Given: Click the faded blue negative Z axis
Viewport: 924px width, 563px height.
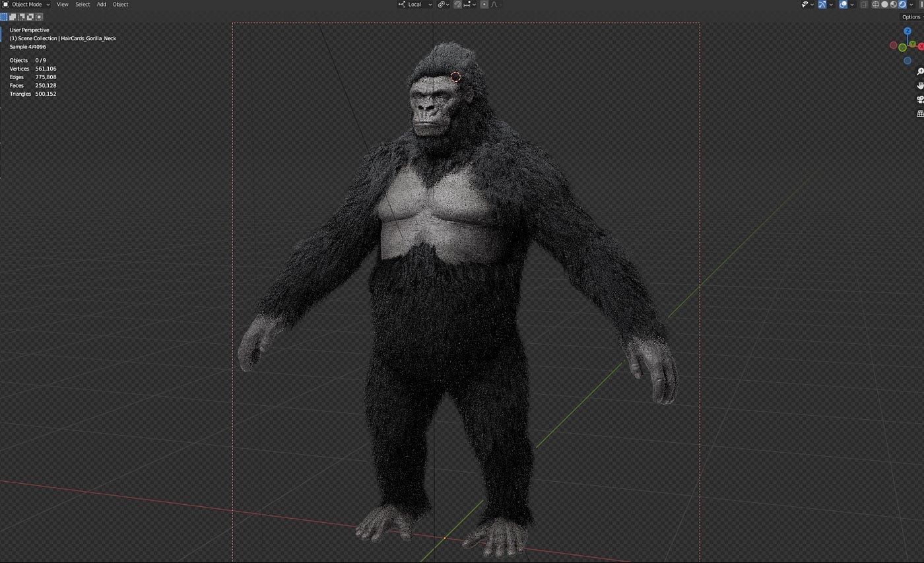Looking at the screenshot, I should (x=907, y=61).
